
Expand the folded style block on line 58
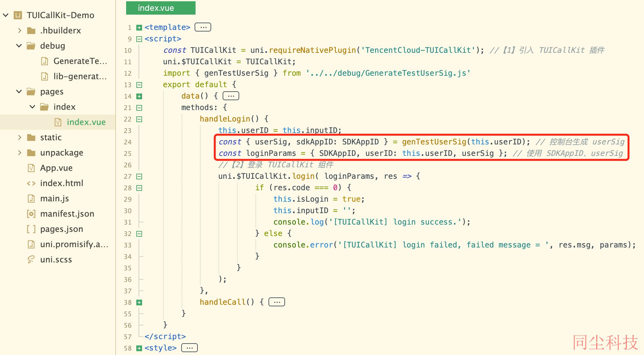click(x=139, y=348)
